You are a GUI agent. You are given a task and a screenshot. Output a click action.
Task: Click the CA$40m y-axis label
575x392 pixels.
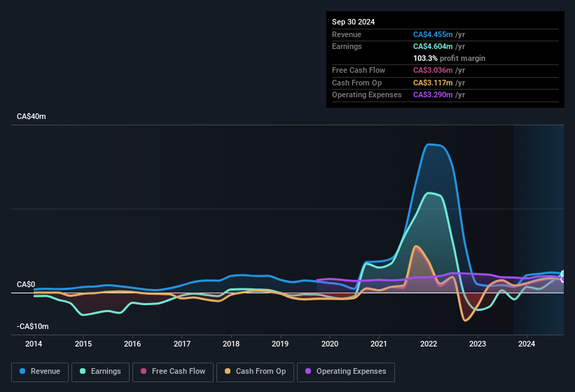[x=32, y=116]
